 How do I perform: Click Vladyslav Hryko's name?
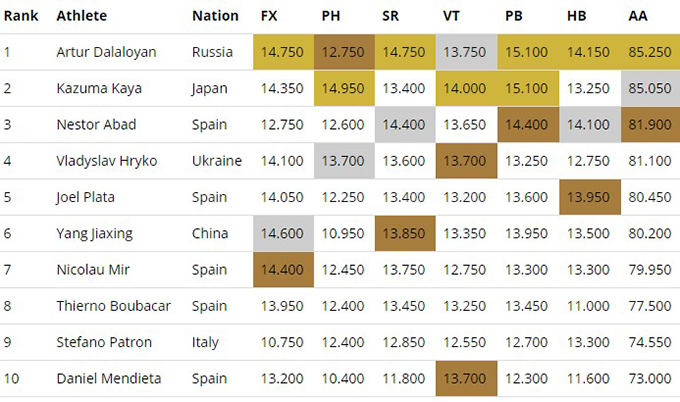106,161
